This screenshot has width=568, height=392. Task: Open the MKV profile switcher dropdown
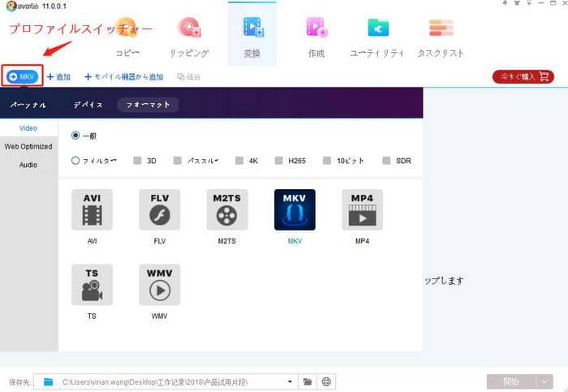tap(24, 77)
